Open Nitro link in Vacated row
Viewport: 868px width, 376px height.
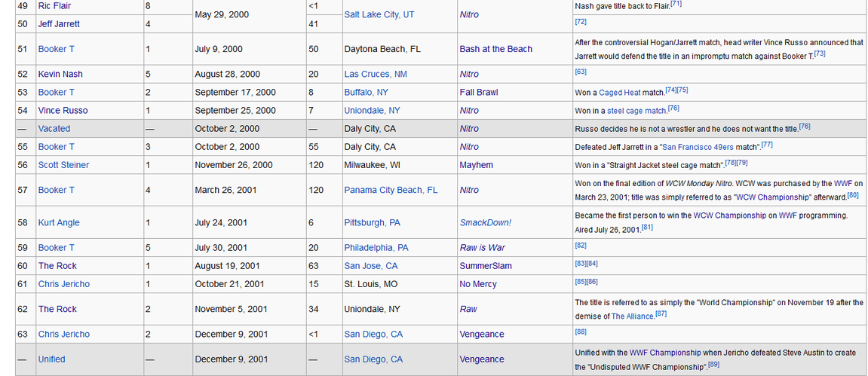pos(469,129)
